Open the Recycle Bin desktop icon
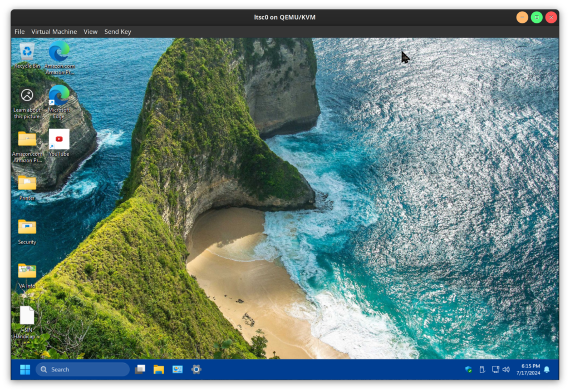 coord(27,53)
